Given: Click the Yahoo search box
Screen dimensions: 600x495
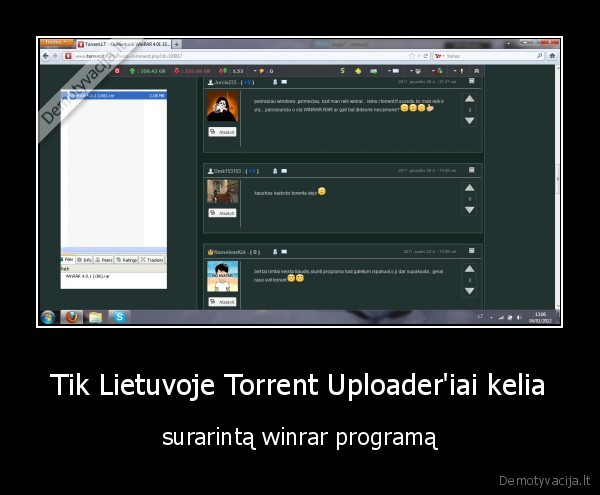Looking at the screenshot, I should (490, 56).
